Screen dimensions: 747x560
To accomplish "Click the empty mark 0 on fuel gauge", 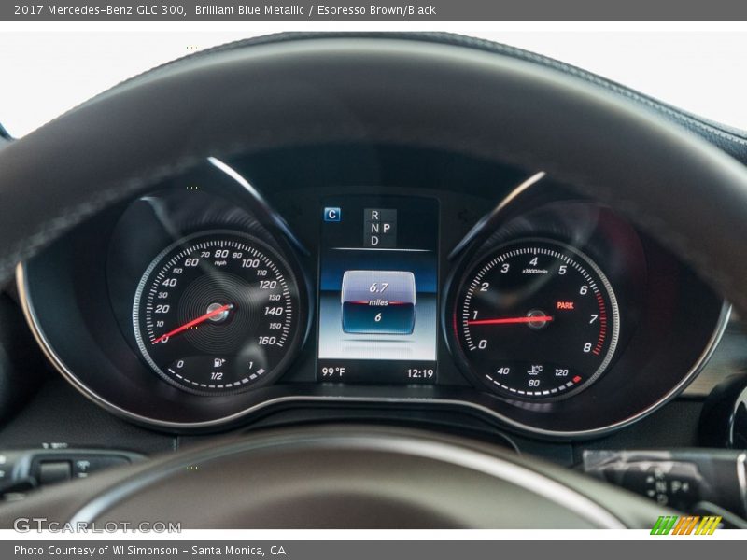I will [x=180, y=364].
